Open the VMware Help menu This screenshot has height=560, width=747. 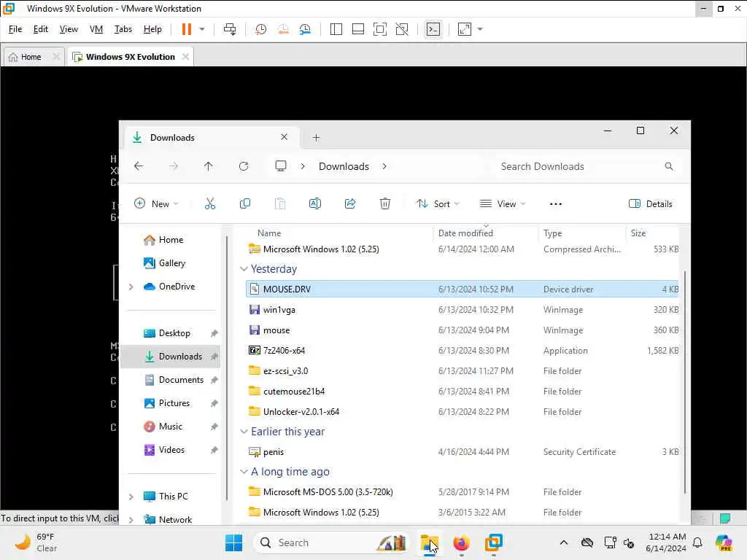coord(152,29)
